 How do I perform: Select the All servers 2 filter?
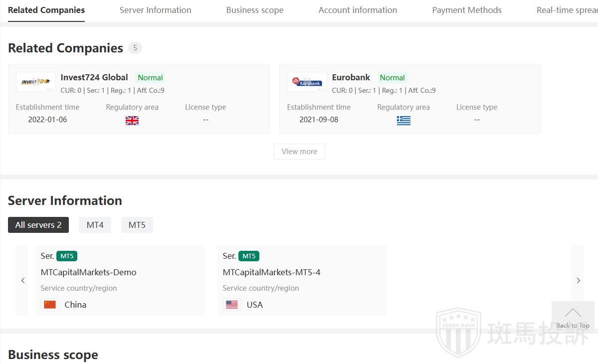click(38, 225)
